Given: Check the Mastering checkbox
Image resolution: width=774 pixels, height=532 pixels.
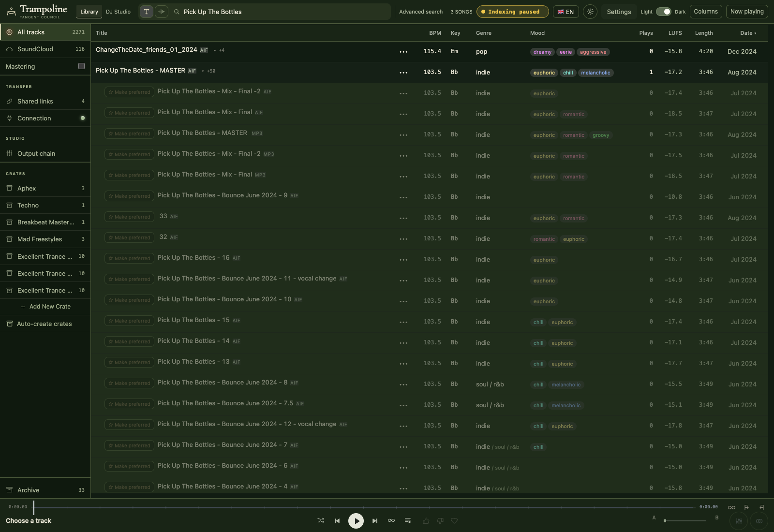Looking at the screenshot, I should 81,66.
